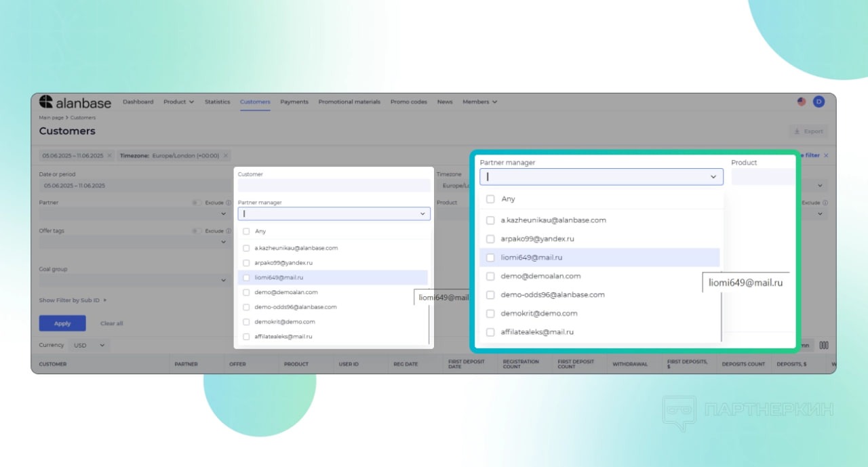
Task: Open the user avatar "D" menu
Action: (x=818, y=102)
